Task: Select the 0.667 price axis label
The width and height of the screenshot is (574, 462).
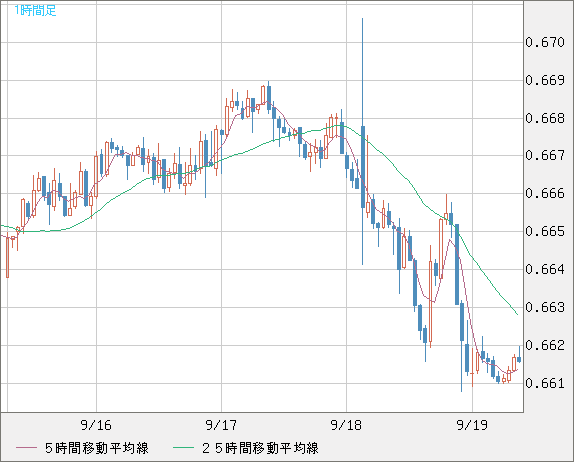Action: [545, 156]
